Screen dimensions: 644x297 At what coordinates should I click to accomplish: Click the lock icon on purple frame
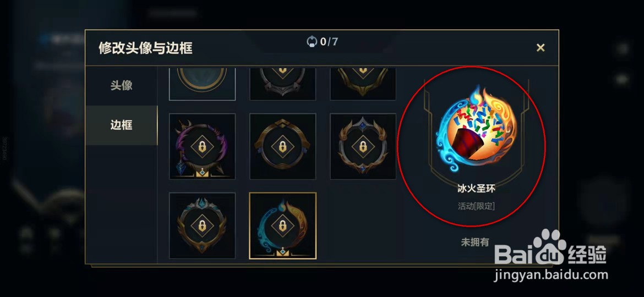202,146
